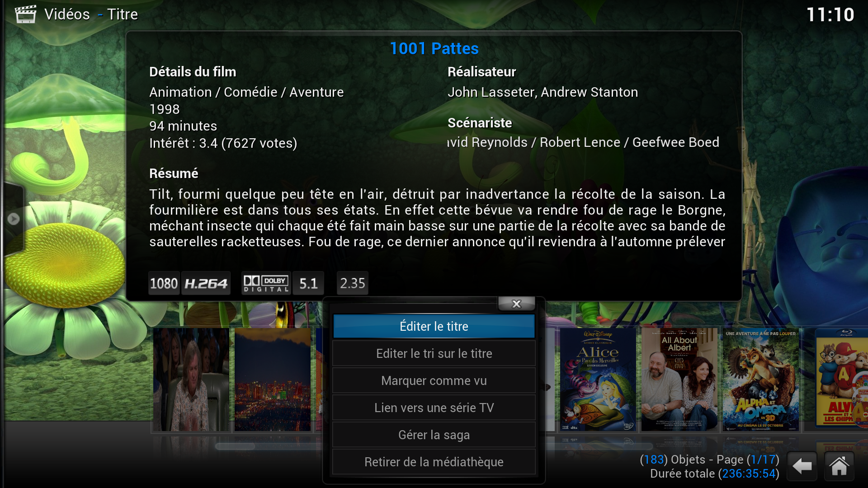Click the back arrow button
The image size is (868, 488).
[x=802, y=466]
